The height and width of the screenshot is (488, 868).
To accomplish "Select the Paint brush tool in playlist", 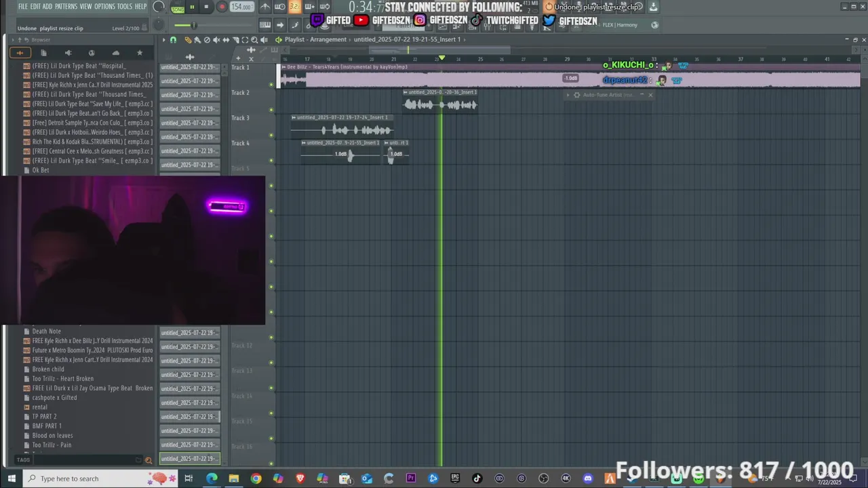I will 197,40.
